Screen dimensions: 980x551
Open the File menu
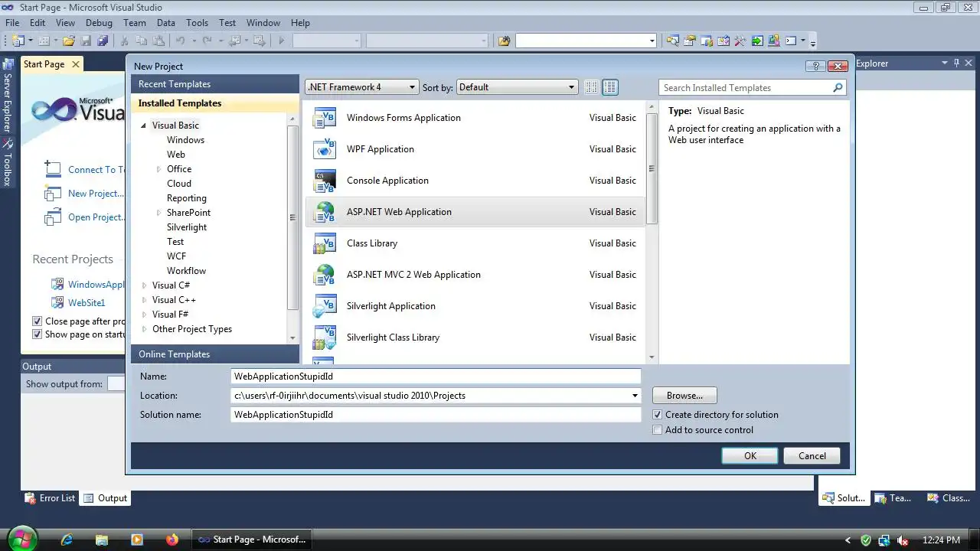click(12, 23)
